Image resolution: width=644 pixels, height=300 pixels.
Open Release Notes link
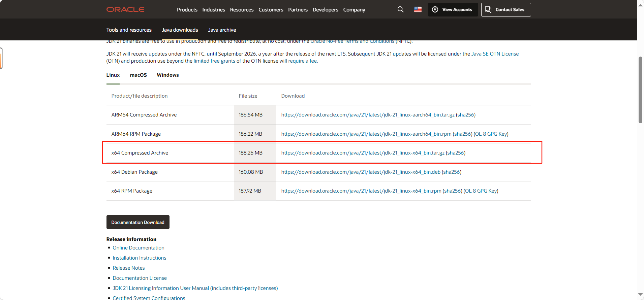(x=129, y=268)
